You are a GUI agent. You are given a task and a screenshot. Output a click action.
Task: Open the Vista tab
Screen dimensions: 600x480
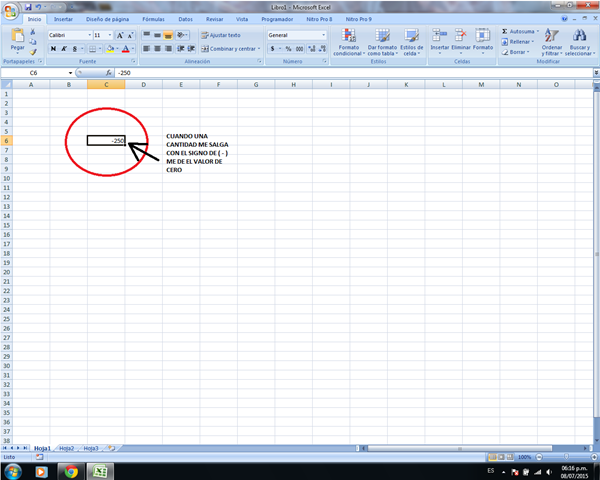[242, 19]
